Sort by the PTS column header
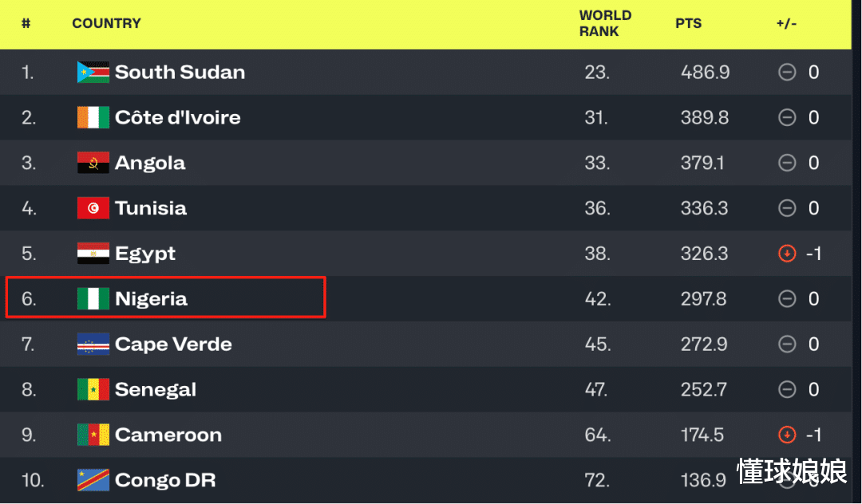The image size is (862, 504). click(688, 23)
